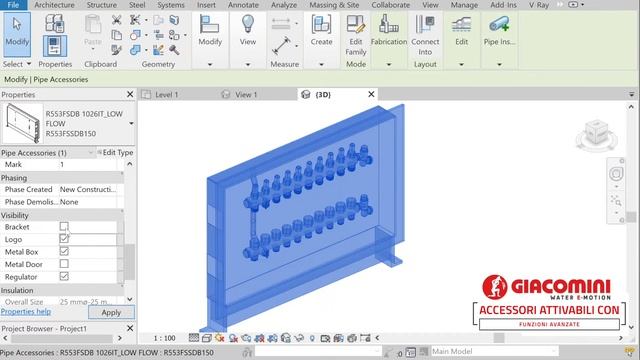Switch to the Collaborate ribbon tab

click(x=390, y=5)
